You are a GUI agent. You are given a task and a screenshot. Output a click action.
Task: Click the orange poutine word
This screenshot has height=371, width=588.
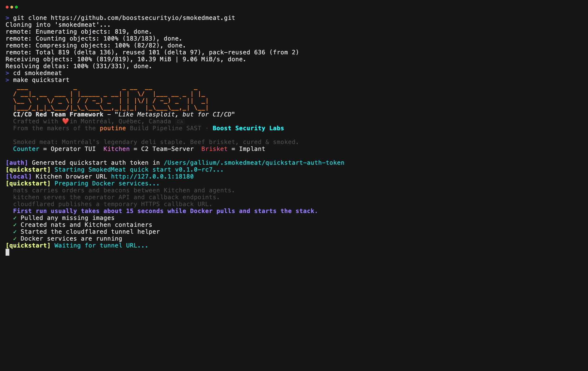pyautogui.click(x=113, y=128)
